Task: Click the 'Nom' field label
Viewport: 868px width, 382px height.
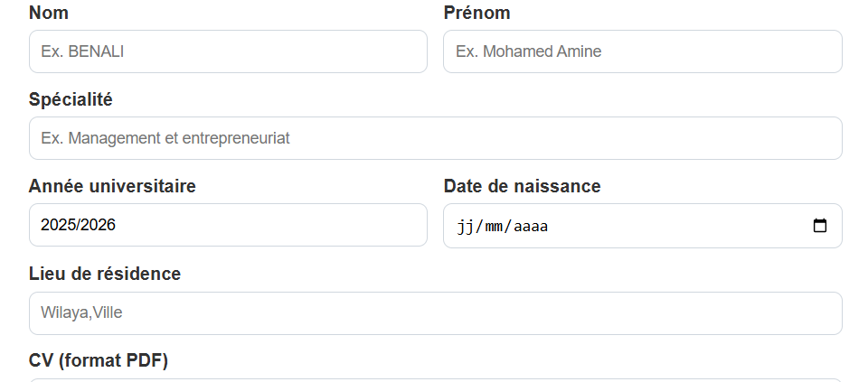Action: click(x=49, y=13)
